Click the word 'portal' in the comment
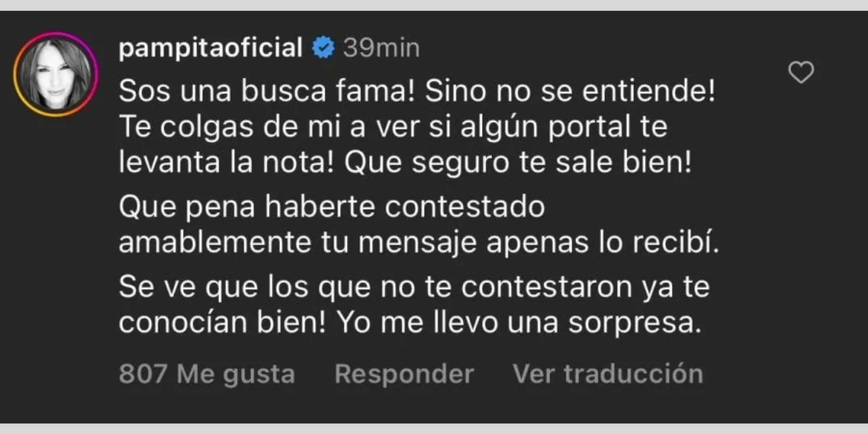Image resolution: width=868 pixels, height=434 pixels. (x=576, y=128)
